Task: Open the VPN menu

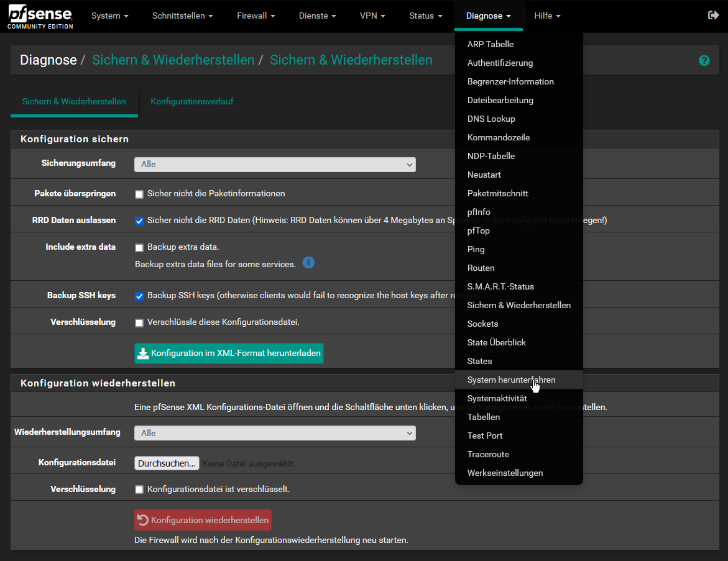Action: point(372,16)
